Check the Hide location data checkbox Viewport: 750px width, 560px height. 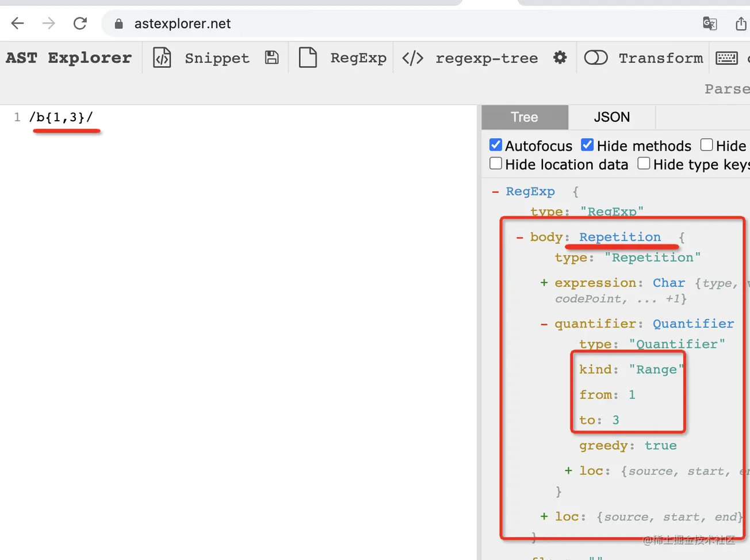click(496, 163)
